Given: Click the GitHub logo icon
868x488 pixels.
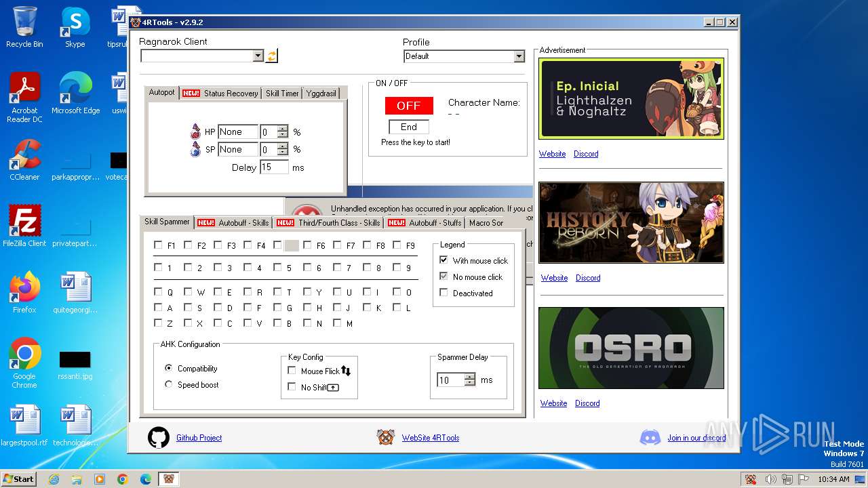Looking at the screenshot, I should pos(159,437).
